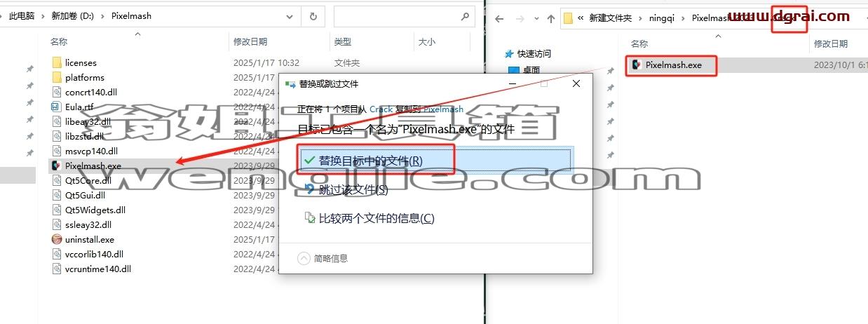
Task: Click Pixelmash breadcrumb in left address bar
Action: [x=131, y=15]
